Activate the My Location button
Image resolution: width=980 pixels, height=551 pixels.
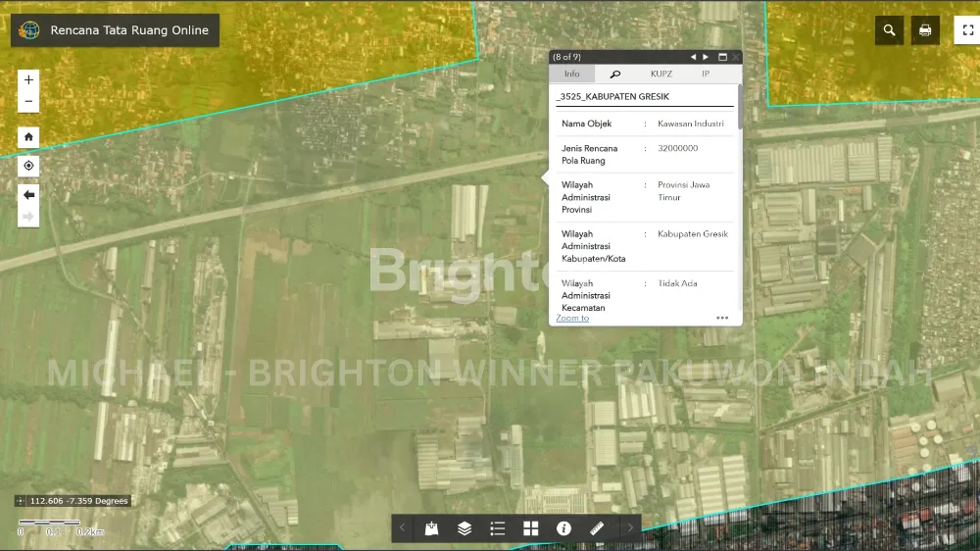(x=28, y=166)
